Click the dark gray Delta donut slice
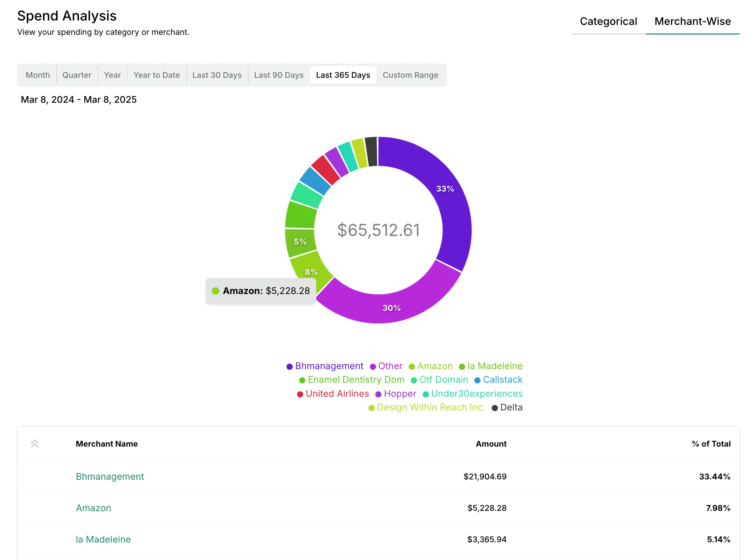 (x=371, y=151)
